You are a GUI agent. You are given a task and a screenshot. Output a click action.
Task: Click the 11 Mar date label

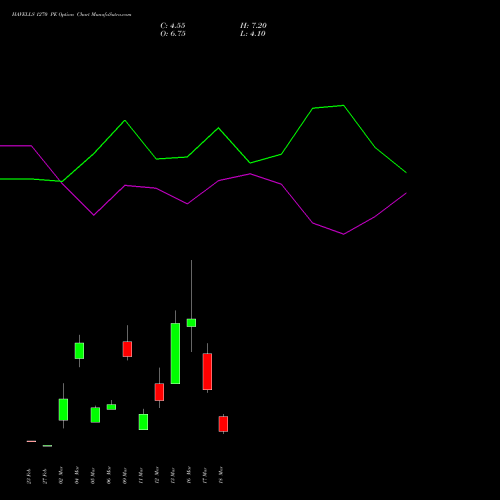pyautogui.click(x=141, y=475)
